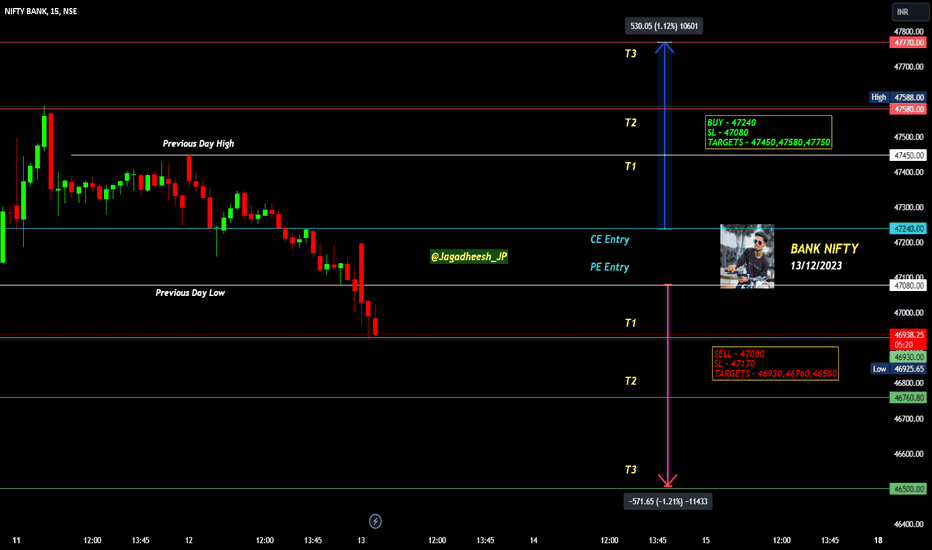This screenshot has height=550, width=932.
Task: Select the red SELL - 47080 note box
Action: point(776,363)
